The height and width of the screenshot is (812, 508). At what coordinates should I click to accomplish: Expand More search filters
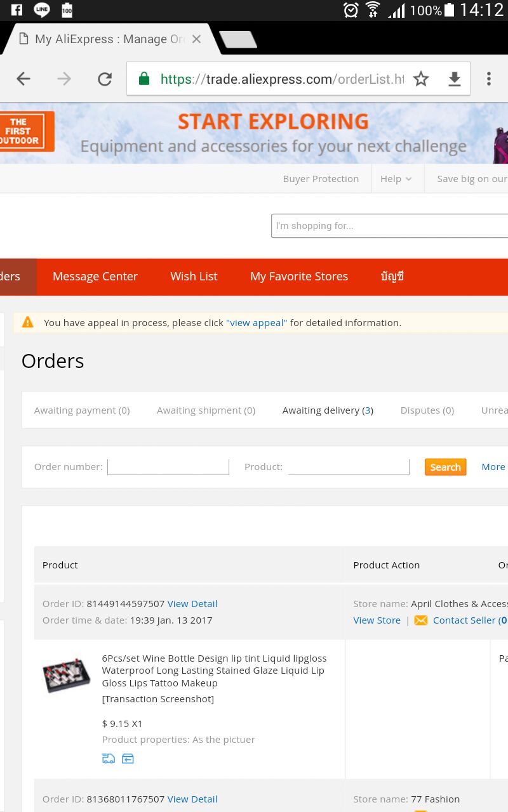493,467
